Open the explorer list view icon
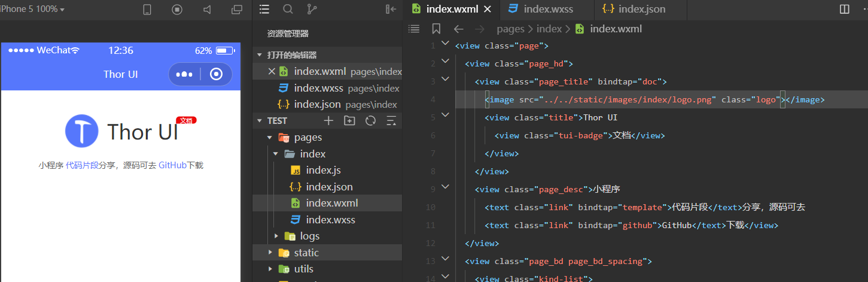Viewport: 868px width, 282px height. pos(264,9)
